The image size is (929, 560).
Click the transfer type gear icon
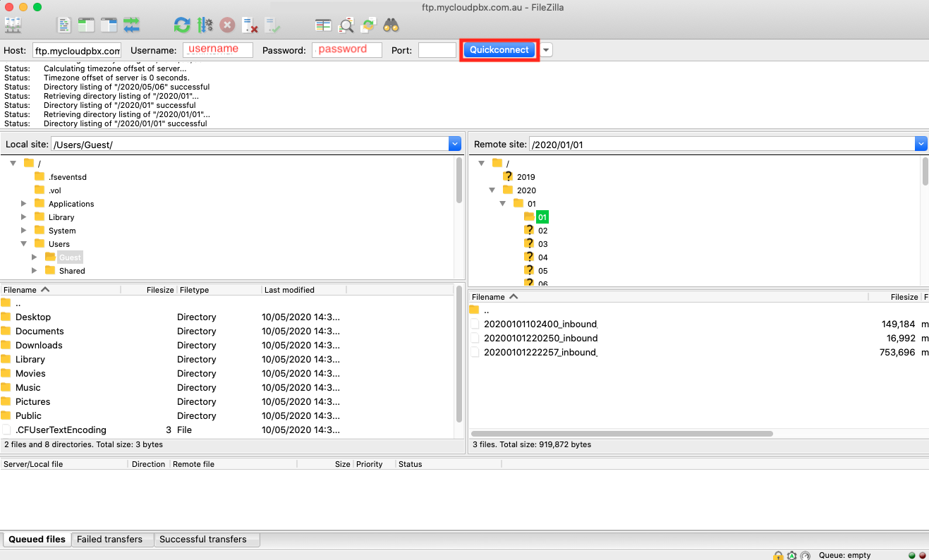tap(791, 555)
